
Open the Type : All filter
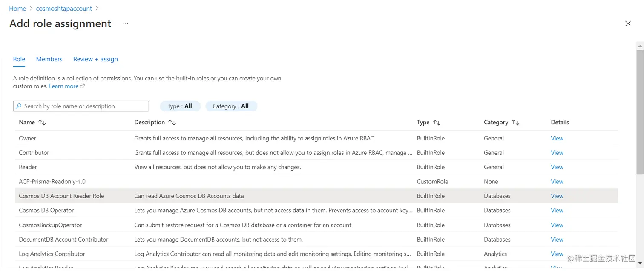[180, 106]
